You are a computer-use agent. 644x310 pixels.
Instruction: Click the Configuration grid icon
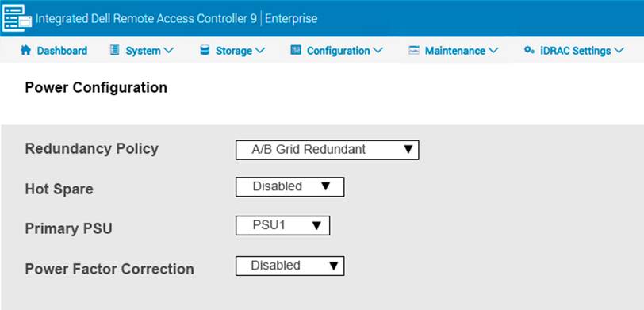(x=296, y=50)
